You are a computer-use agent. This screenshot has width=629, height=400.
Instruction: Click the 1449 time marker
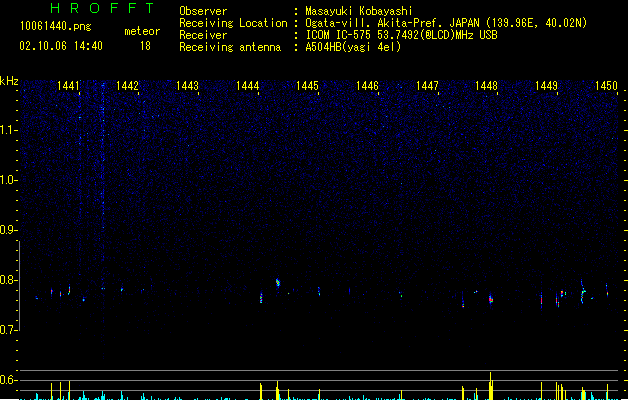[546, 86]
